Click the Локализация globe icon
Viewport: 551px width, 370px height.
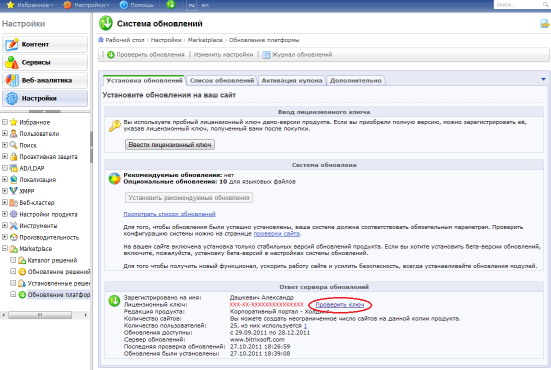point(14,180)
